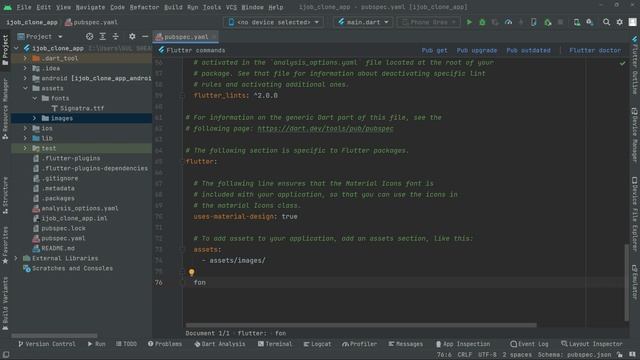The width and height of the screenshot is (640, 360).
Task: Open IDE settings gear in main toolbar
Action: 619,22
